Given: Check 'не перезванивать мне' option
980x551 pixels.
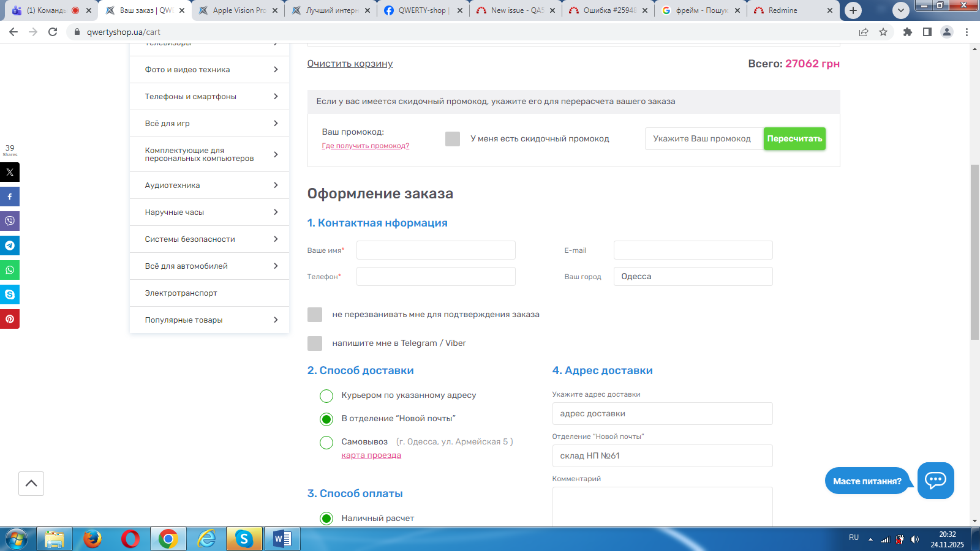Looking at the screenshot, I should [x=315, y=315].
